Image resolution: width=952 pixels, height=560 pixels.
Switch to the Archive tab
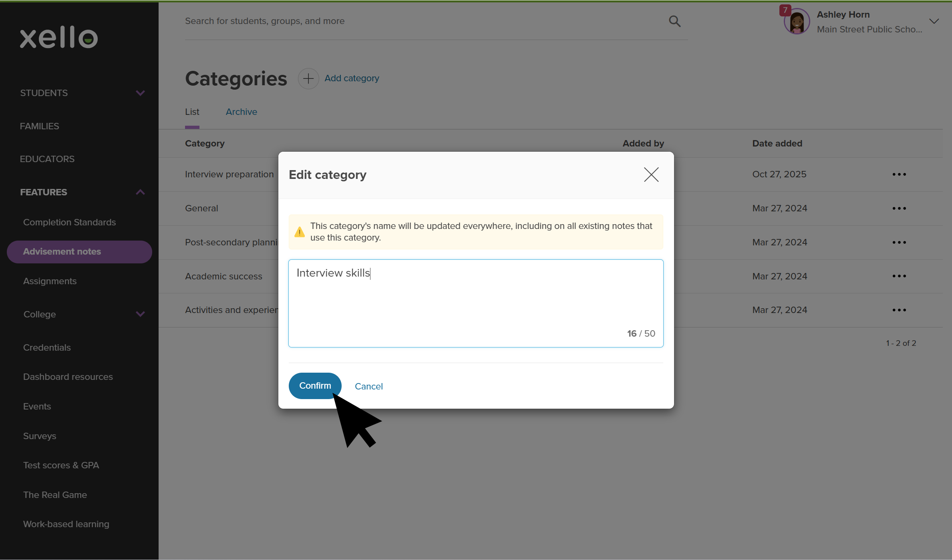241,112
